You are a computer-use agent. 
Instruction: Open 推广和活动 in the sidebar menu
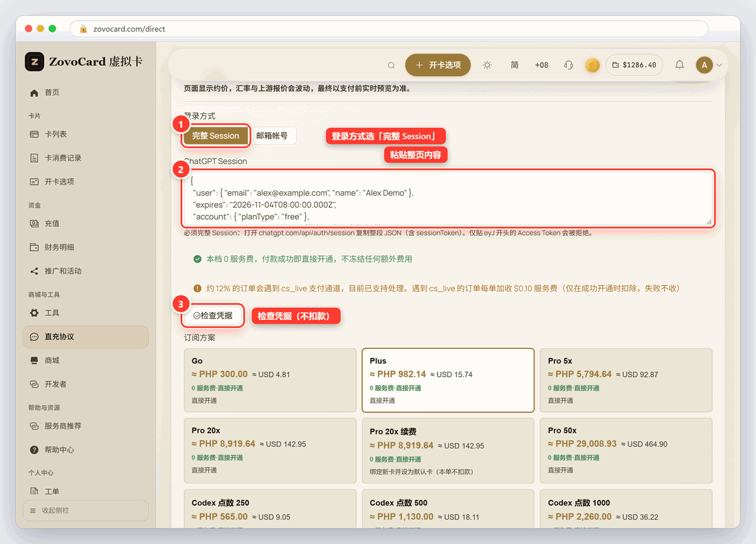pyautogui.click(x=85, y=271)
